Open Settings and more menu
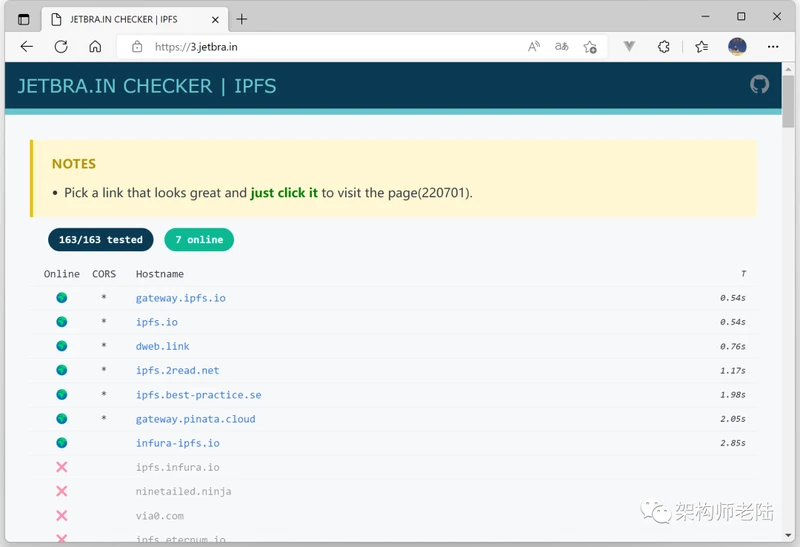 pyautogui.click(x=772, y=47)
